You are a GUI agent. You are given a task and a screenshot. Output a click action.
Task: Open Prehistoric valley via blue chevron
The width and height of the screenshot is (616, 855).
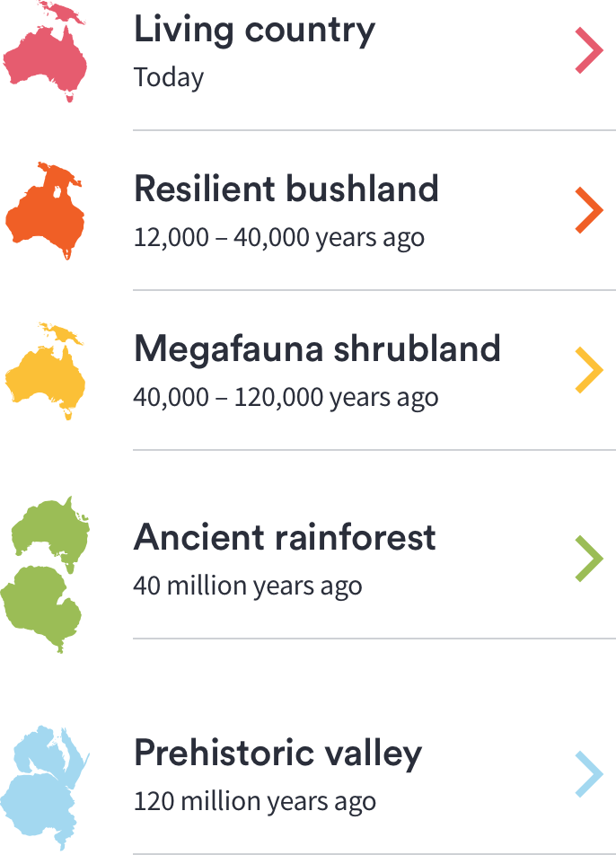pos(589,774)
